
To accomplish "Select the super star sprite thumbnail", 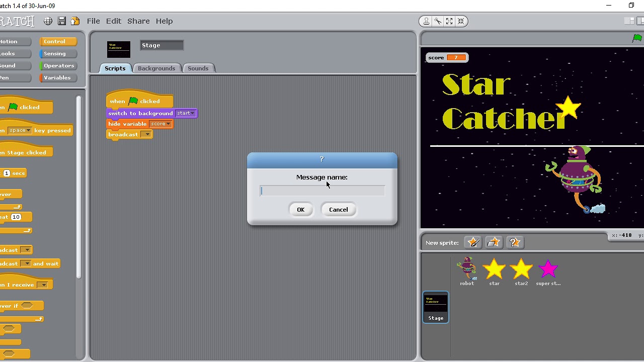I will point(548,271).
